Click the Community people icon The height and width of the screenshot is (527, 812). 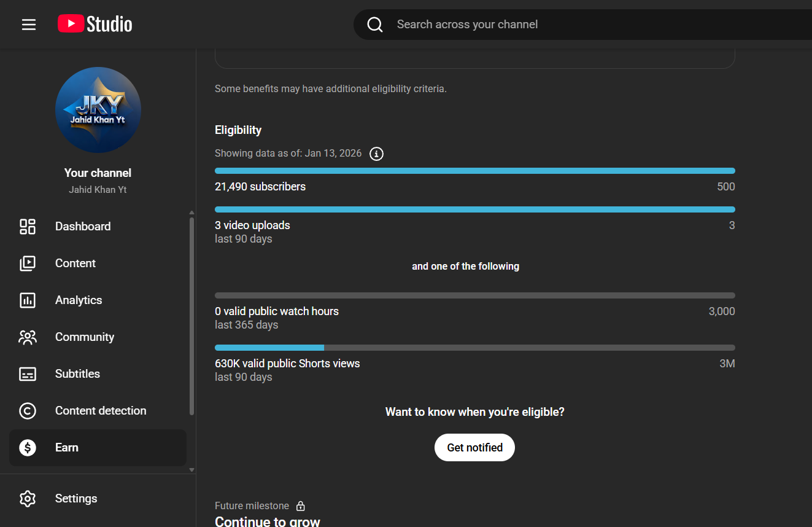coord(28,337)
